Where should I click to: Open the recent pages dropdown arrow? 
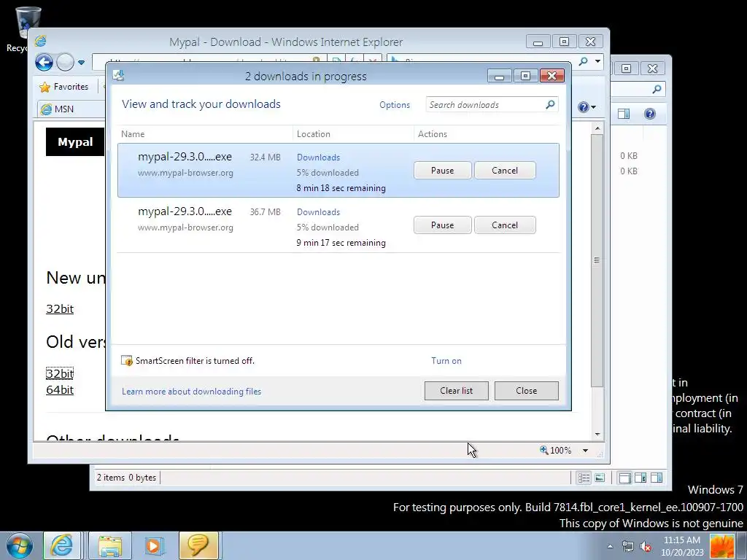pos(82,63)
